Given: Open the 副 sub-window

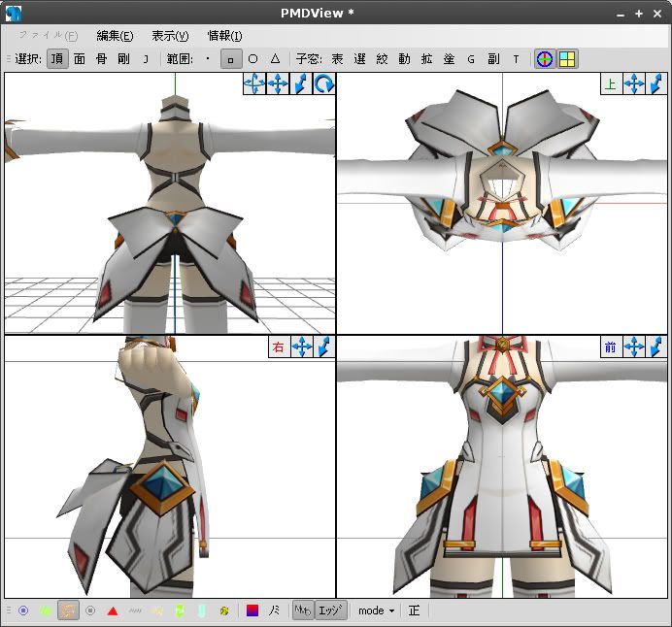Looking at the screenshot, I should point(493,59).
